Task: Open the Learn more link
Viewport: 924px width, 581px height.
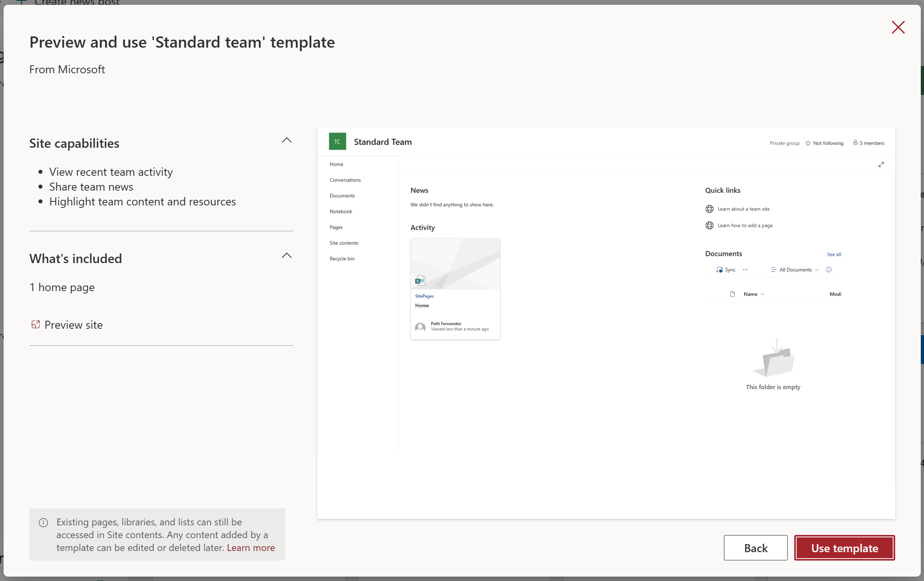Action: [251, 548]
